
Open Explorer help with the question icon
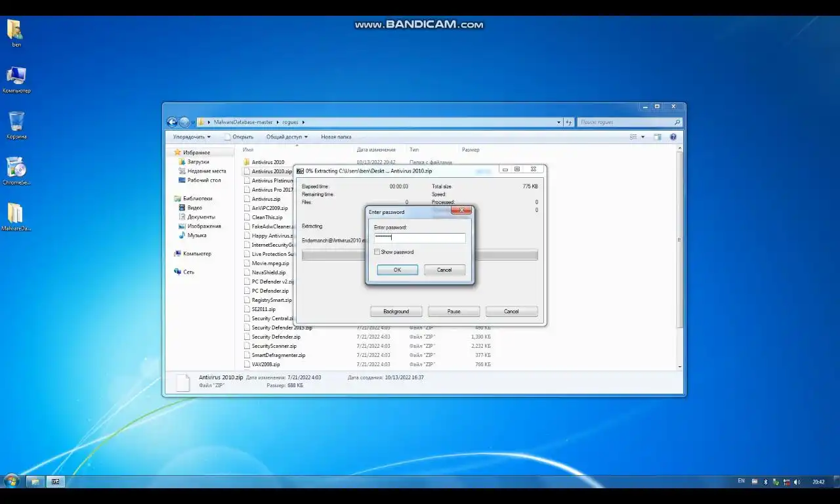tap(673, 137)
